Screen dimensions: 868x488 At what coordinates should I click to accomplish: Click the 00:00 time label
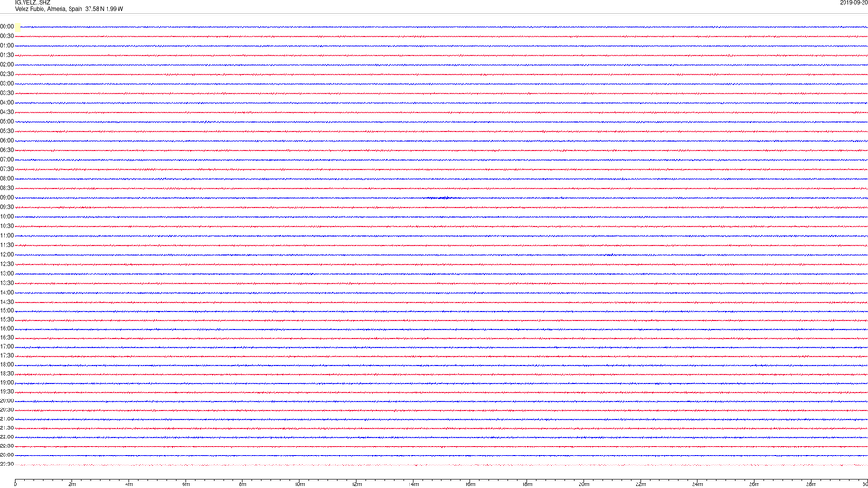[6, 26]
